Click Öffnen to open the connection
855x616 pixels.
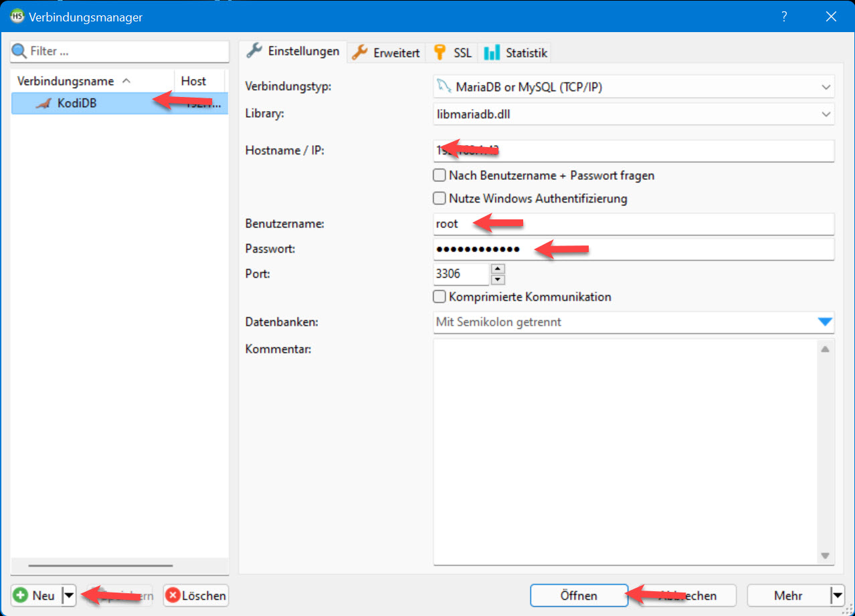[x=579, y=595]
